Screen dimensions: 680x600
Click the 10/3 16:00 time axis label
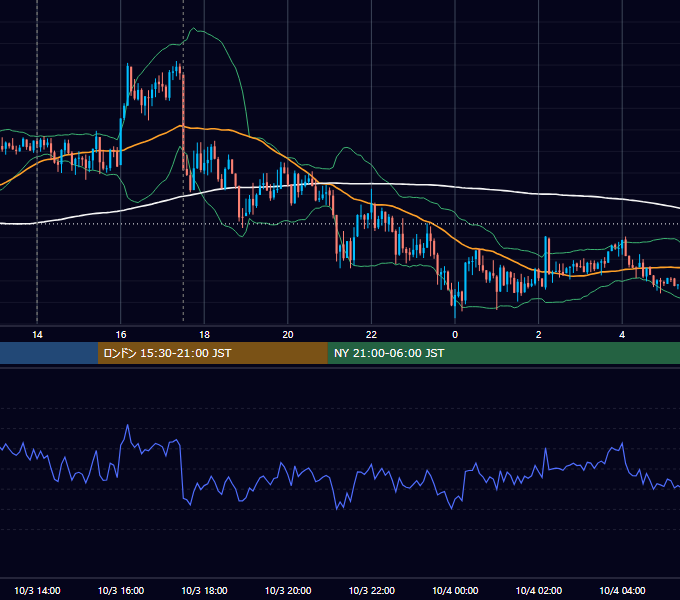tap(121, 590)
